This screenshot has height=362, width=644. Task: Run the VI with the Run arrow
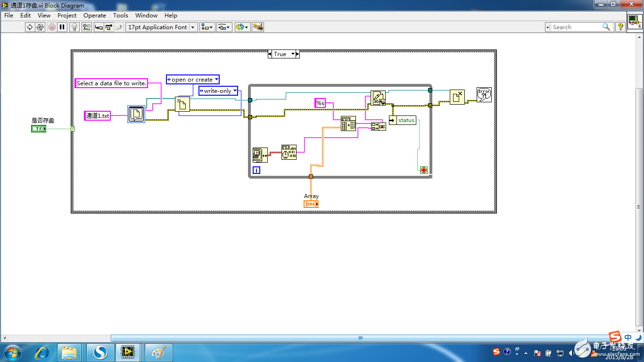click(x=30, y=27)
